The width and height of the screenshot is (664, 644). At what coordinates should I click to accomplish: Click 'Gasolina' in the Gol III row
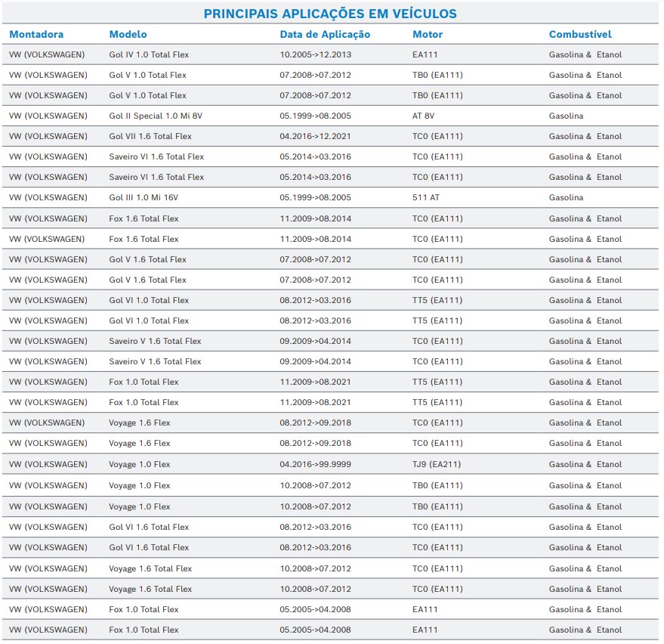566,197
